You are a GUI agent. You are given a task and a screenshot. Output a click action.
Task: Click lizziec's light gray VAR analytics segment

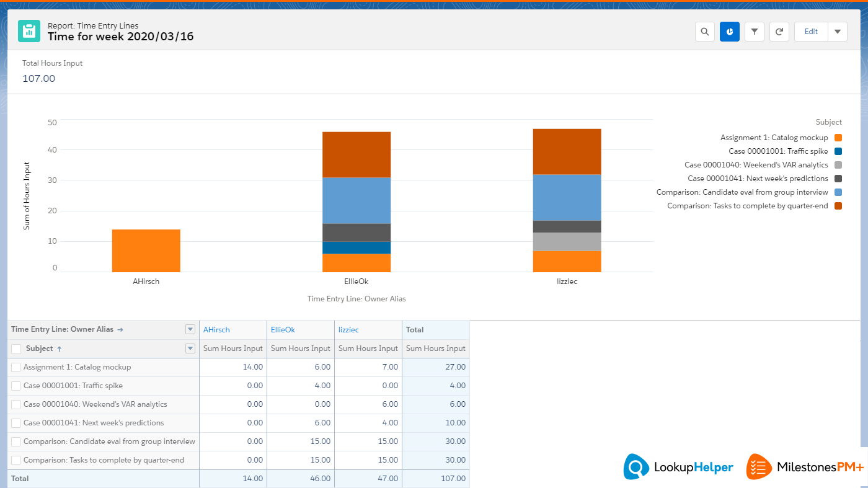coord(567,242)
